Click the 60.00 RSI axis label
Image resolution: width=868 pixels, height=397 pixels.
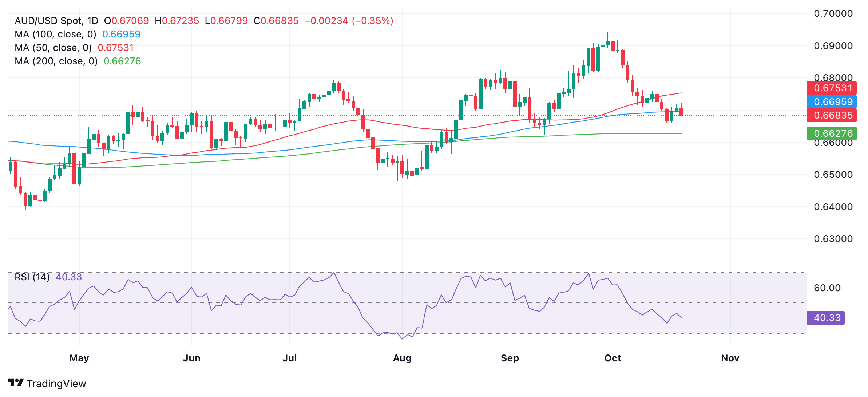click(827, 288)
